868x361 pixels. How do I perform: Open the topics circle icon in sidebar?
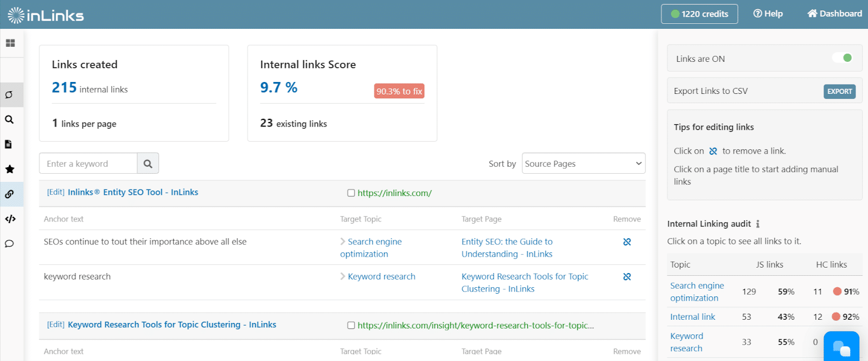9,95
